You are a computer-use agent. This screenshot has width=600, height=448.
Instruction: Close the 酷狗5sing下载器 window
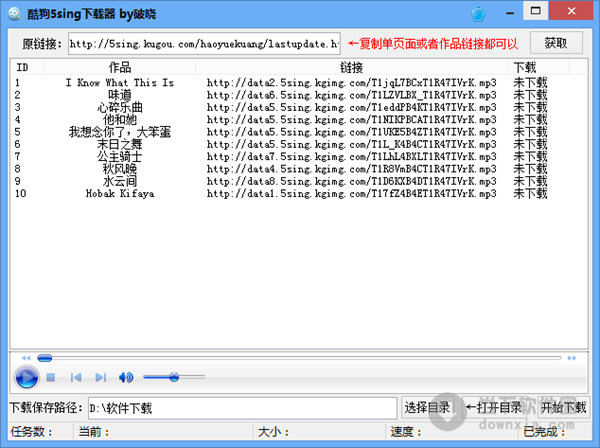[571, 11]
